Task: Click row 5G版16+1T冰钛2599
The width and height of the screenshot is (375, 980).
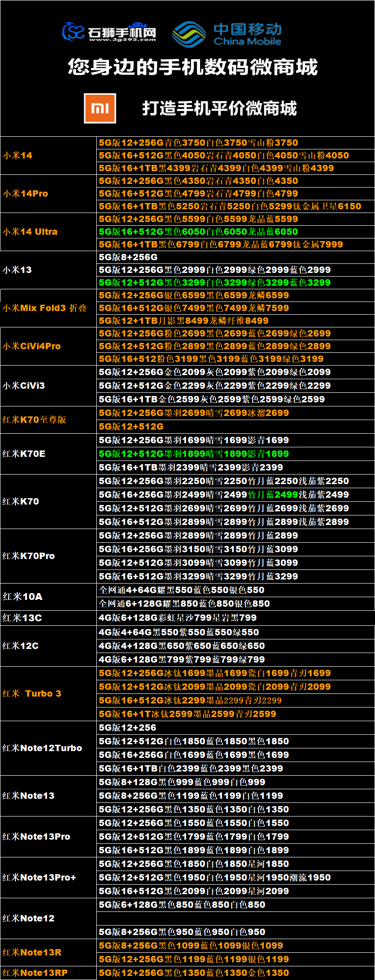Action: 235,714
